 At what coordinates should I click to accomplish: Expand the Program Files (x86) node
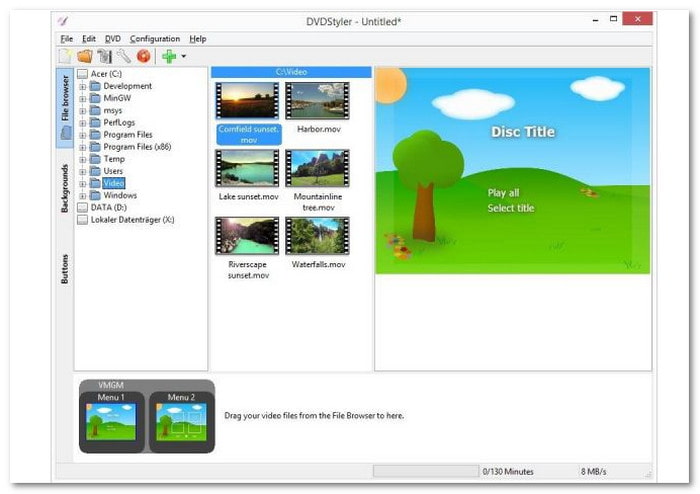[83, 147]
